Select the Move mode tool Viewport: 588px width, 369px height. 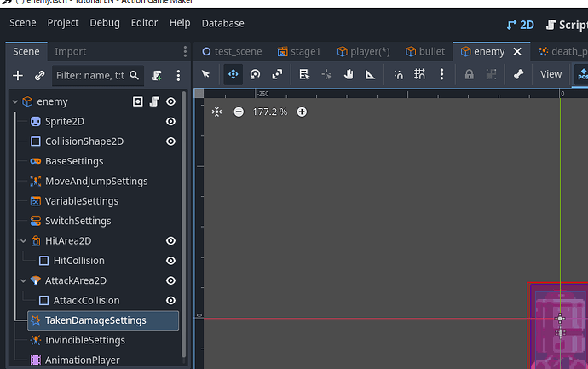(x=233, y=74)
